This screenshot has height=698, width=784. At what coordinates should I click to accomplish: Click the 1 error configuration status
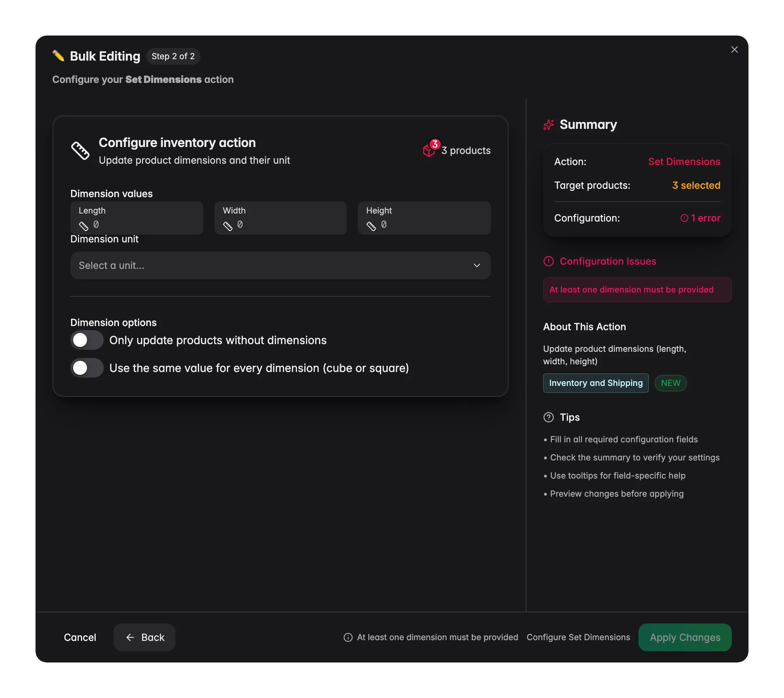coord(700,218)
